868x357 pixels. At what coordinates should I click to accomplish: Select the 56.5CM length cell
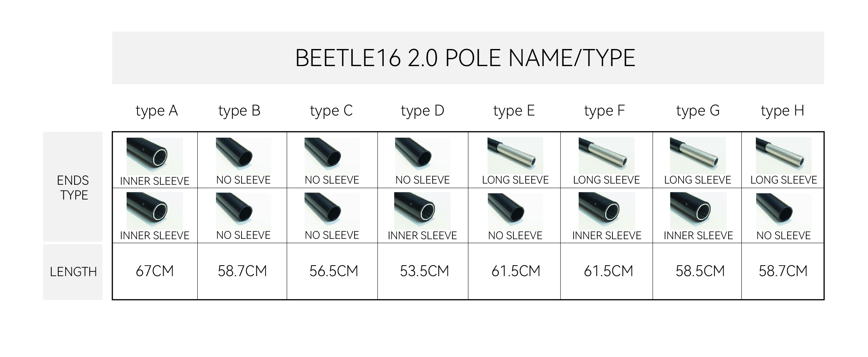(x=332, y=271)
